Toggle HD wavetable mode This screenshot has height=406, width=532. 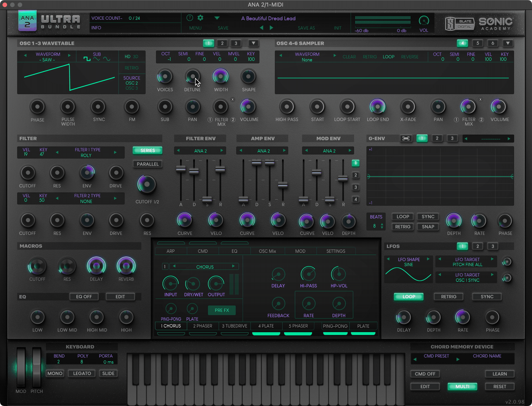point(127,57)
